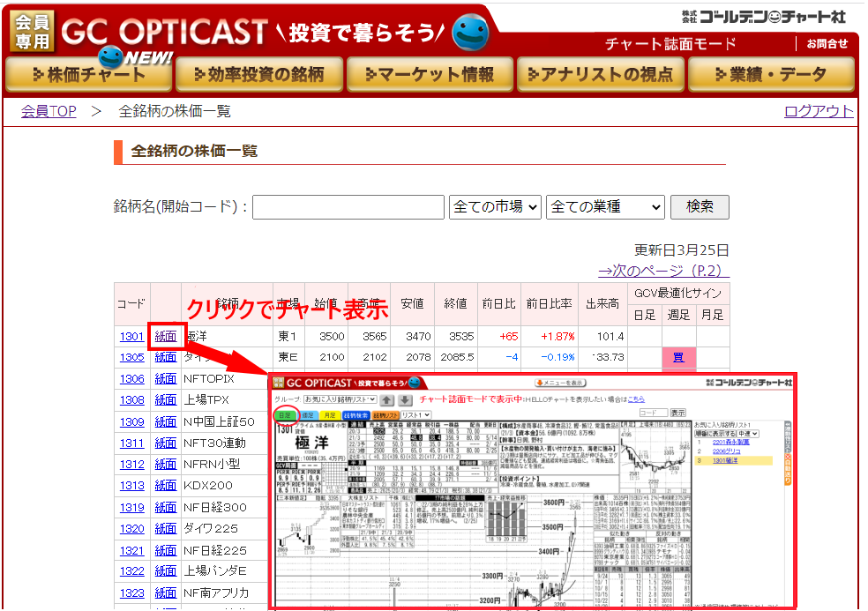This screenshot has height=611, width=868.
Task: Click the blue mascot icon in the chart preview header
Action: pos(414,383)
